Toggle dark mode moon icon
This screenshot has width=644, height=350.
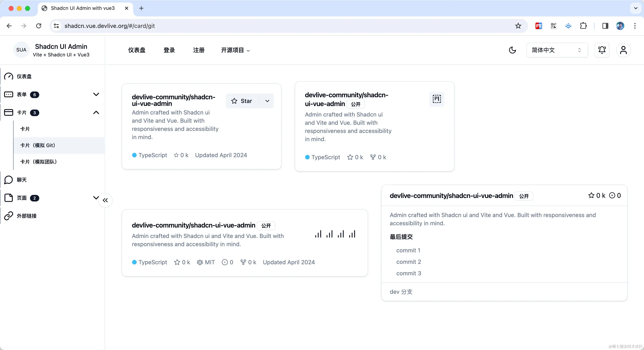(512, 50)
